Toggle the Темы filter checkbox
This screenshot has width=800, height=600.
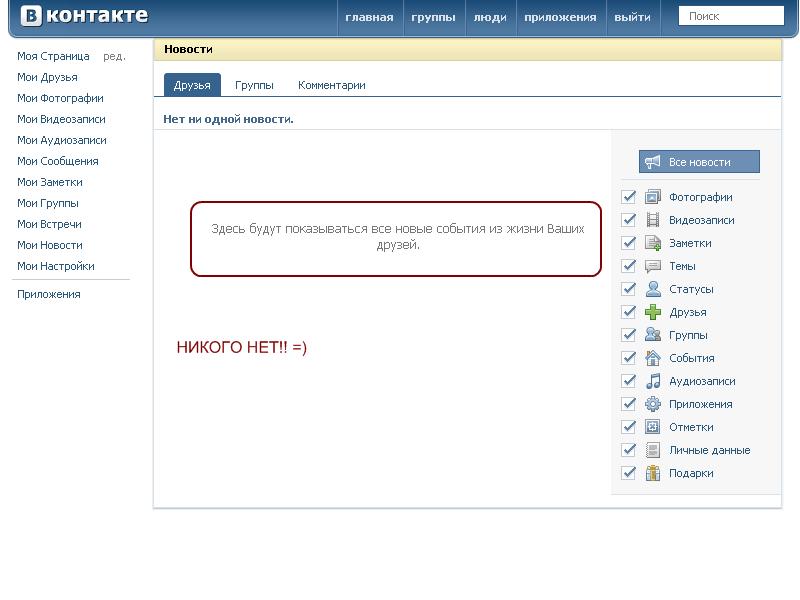tap(629, 266)
